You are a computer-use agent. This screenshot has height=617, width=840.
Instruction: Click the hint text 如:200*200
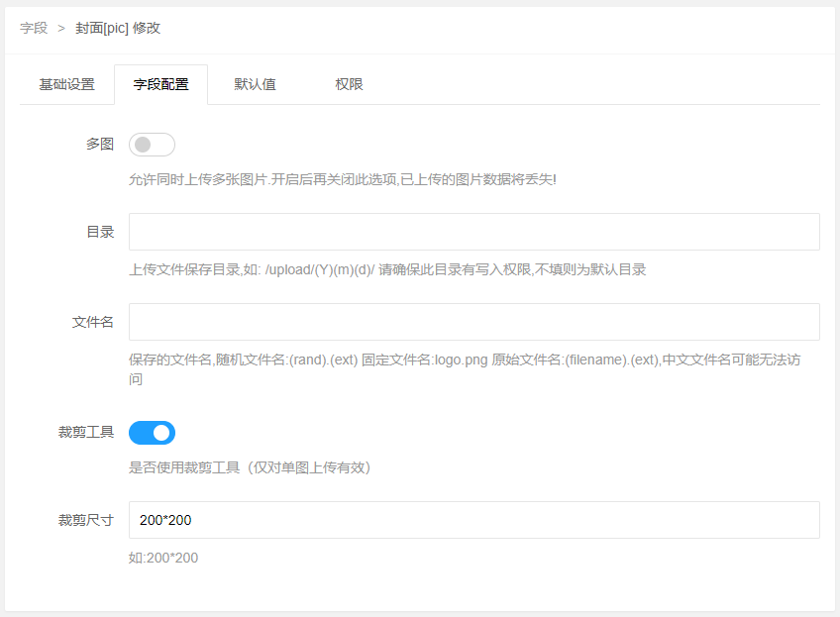coord(163,559)
